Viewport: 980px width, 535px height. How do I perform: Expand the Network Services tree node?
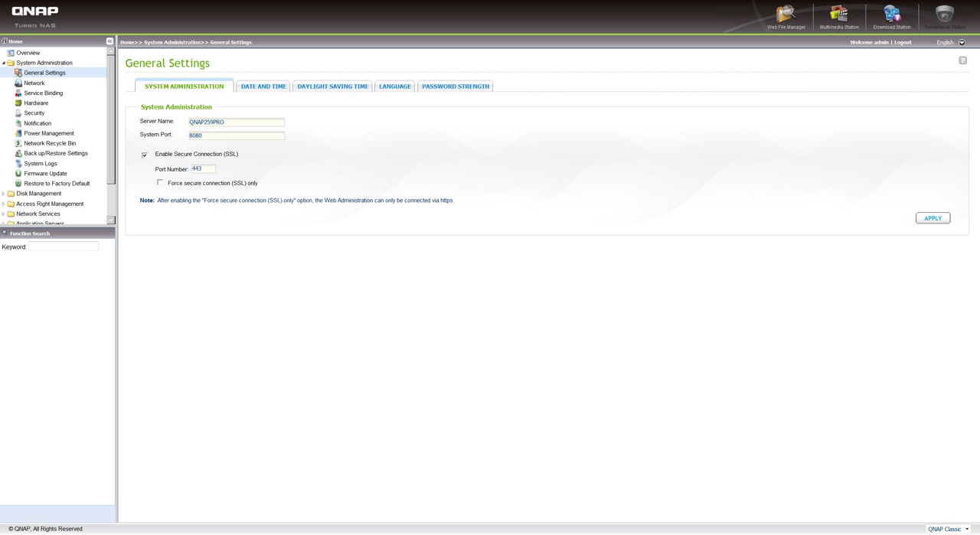point(4,214)
